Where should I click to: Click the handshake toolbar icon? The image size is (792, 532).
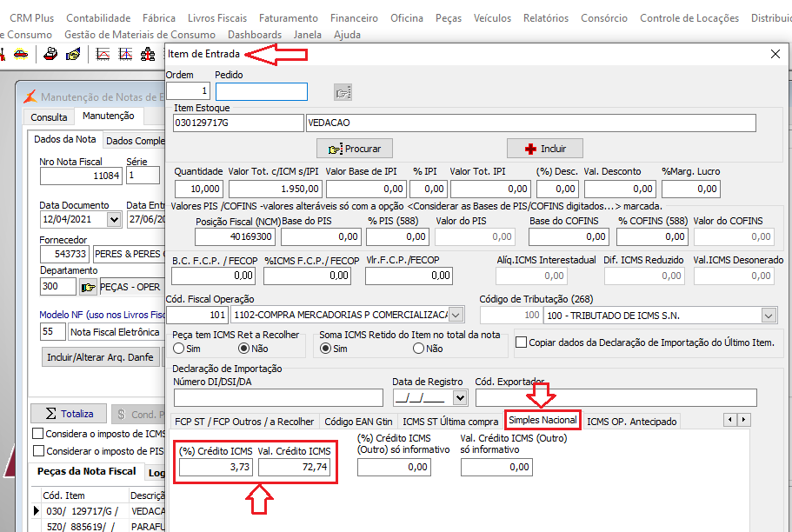(x=73, y=54)
